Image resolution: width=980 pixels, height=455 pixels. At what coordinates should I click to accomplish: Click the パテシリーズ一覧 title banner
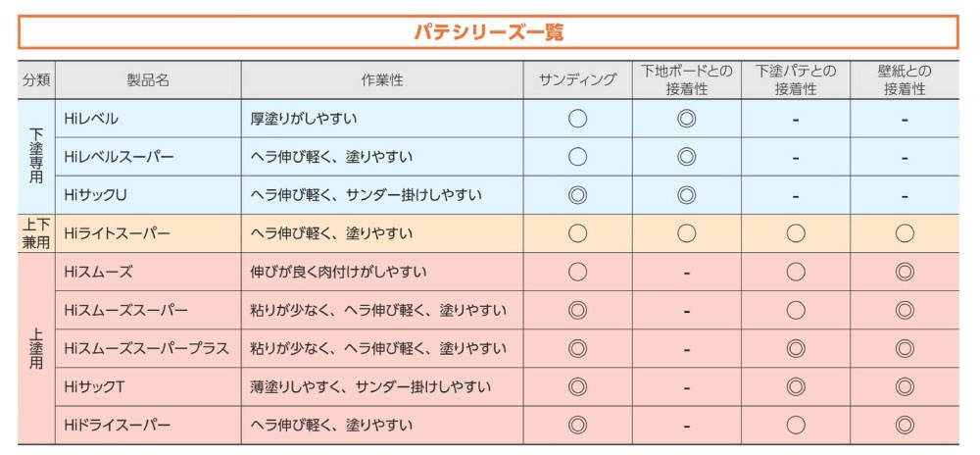pyautogui.click(x=487, y=31)
